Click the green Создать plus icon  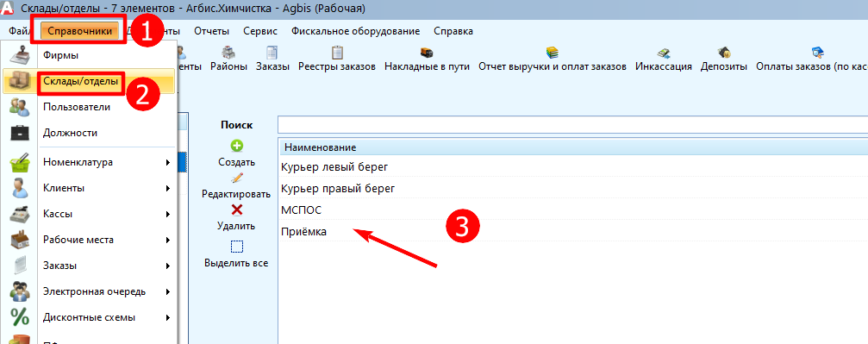click(x=236, y=147)
